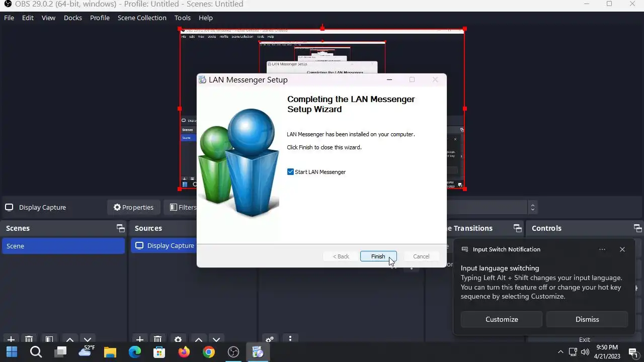Open the View menu in OBS
This screenshot has height=362, width=644.
tap(48, 18)
